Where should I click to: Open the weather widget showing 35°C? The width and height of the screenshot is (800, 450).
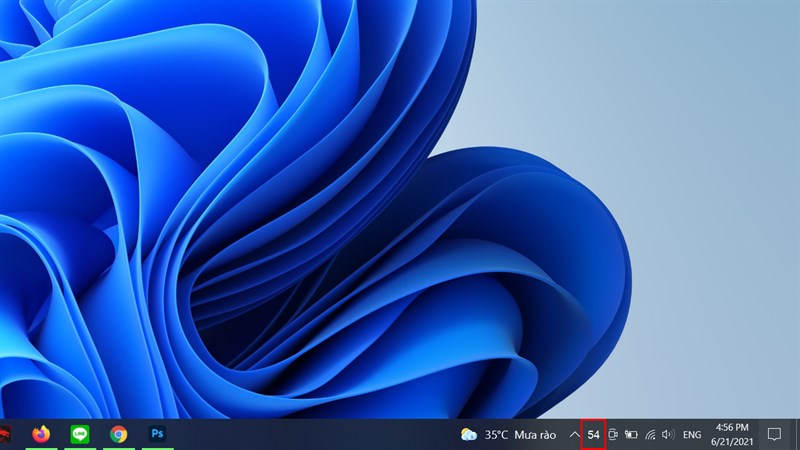coord(507,435)
